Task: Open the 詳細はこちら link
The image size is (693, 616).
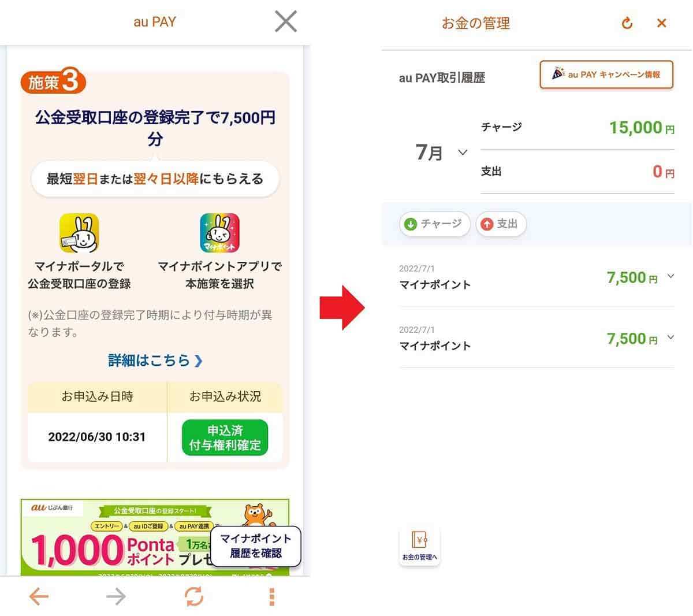Action: [155, 361]
